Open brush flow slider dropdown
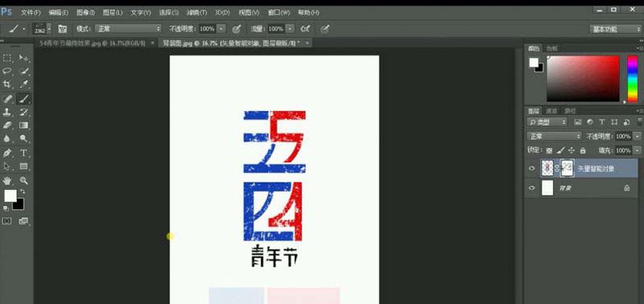The image size is (644, 304). click(290, 29)
